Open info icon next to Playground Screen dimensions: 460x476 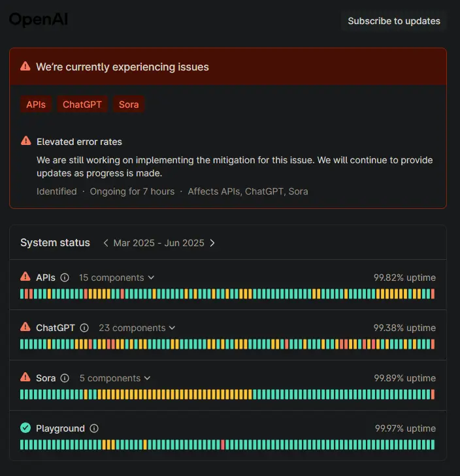click(94, 428)
